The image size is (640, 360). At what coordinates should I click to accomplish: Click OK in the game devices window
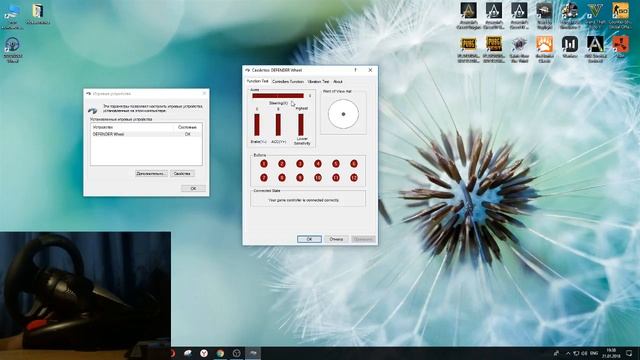[193, 188]
